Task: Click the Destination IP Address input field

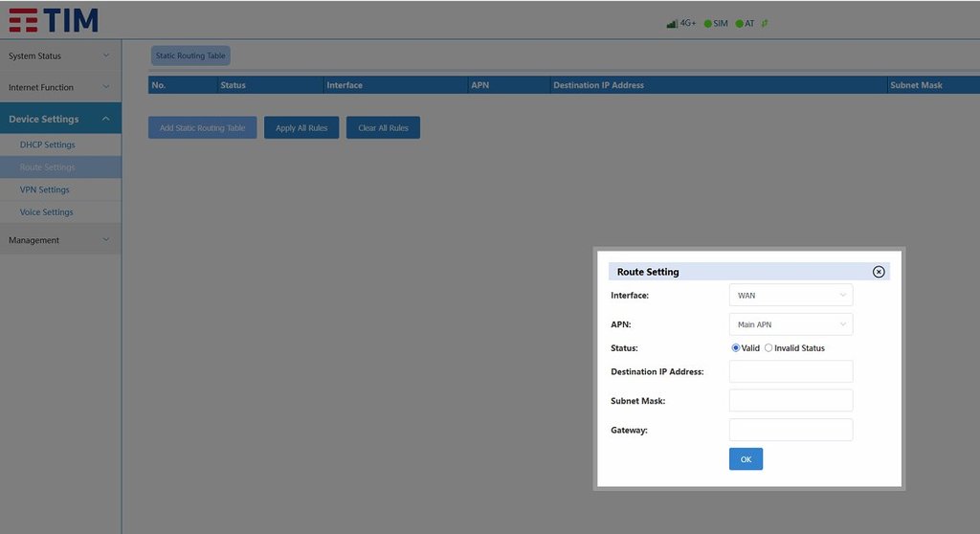Action: point(791,371)
